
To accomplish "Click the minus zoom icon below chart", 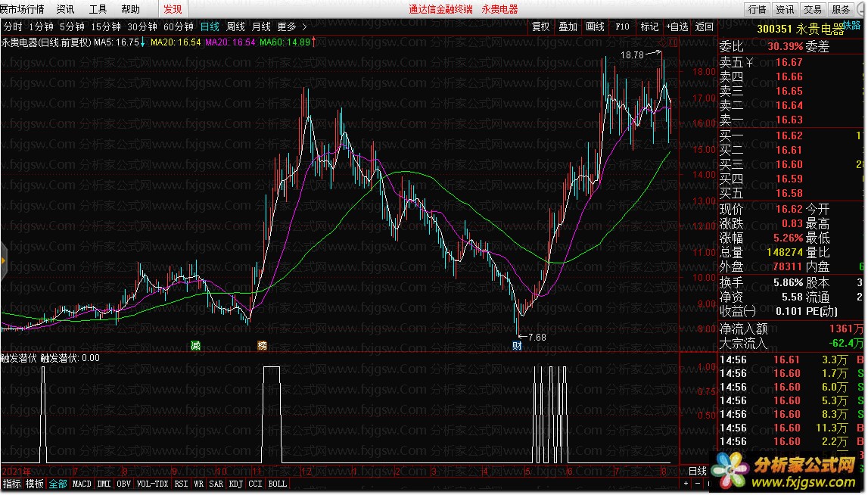I will [x=697, y=484].
